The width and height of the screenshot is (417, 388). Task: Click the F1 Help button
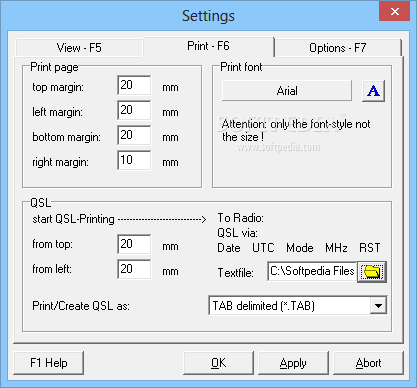49,363
